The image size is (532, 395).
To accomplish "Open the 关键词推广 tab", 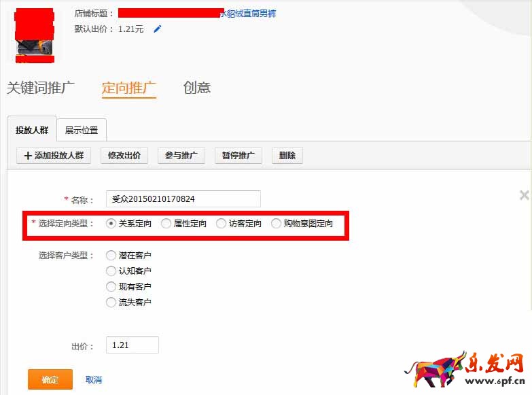I will (41, 88).
